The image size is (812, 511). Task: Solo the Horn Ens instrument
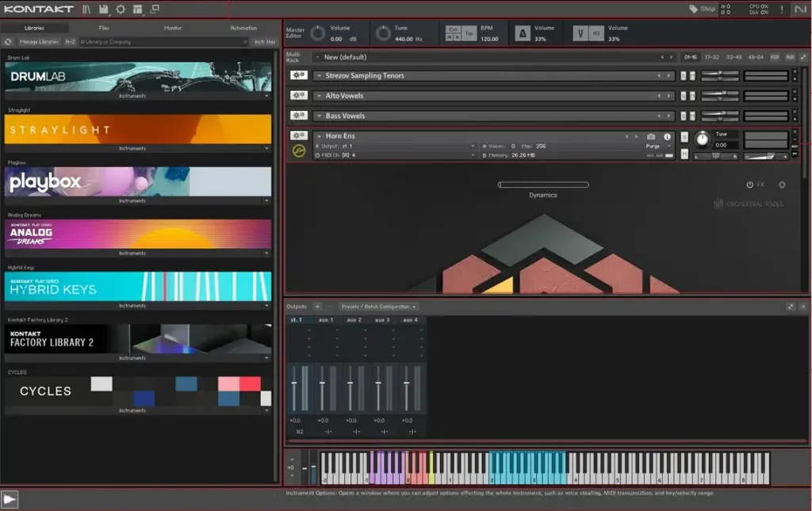pyautogui.click(x=684, y=137)
